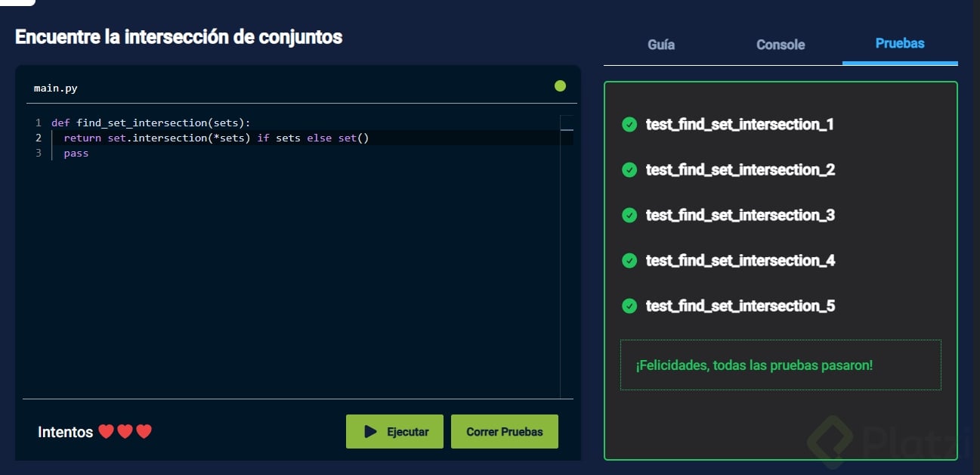Click the editor minimap scrollbar
Viewport: 980px width, 475px height.
coord(567,256)
